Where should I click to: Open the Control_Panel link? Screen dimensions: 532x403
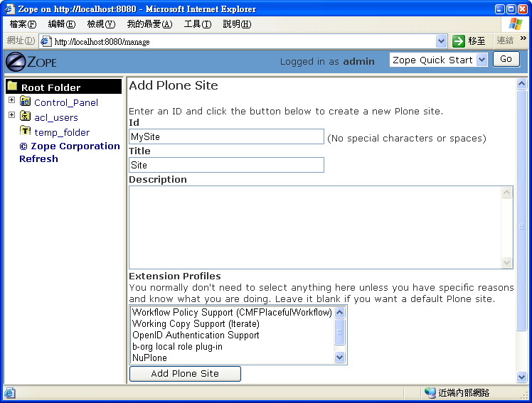pos(66,102)
